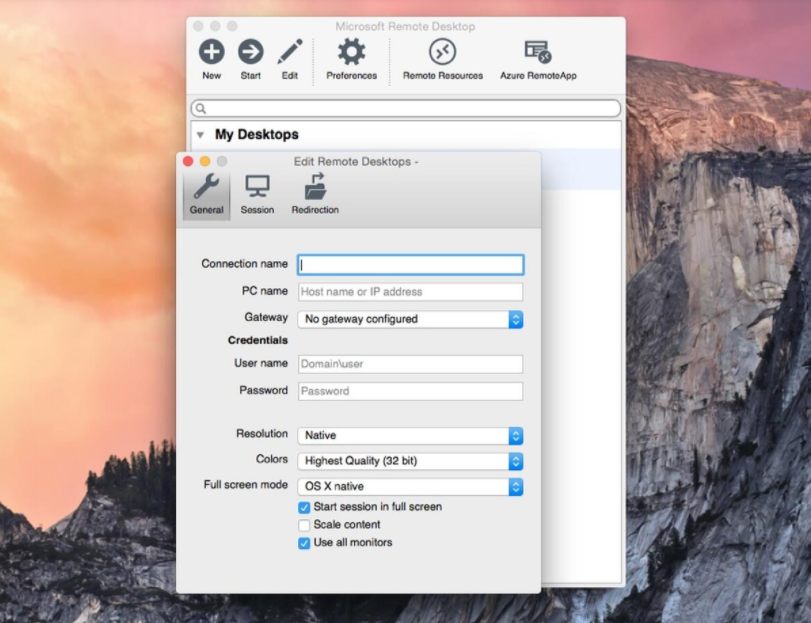This screenshot has height=623, width=811.
Task: Click the My Desktops heading text
Action: click(257, 134)
